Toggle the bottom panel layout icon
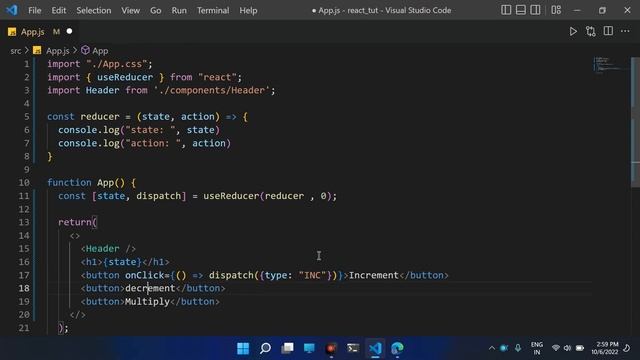640x360 pixels. click(520, 10)
